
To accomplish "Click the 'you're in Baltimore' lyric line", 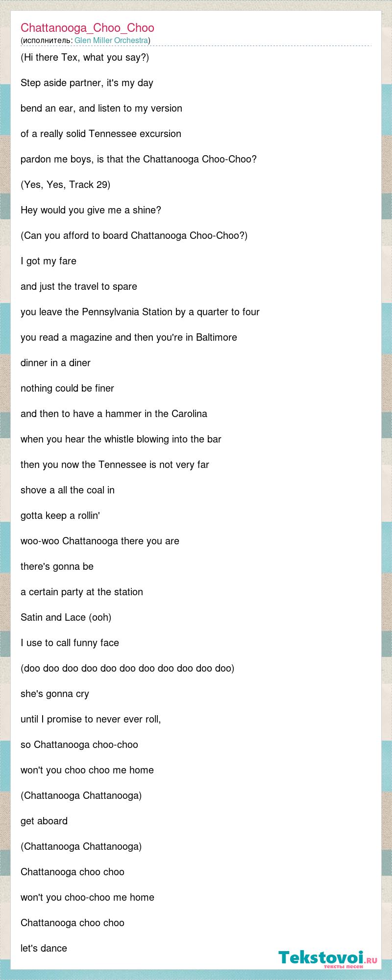I will [x=129, y=338].
